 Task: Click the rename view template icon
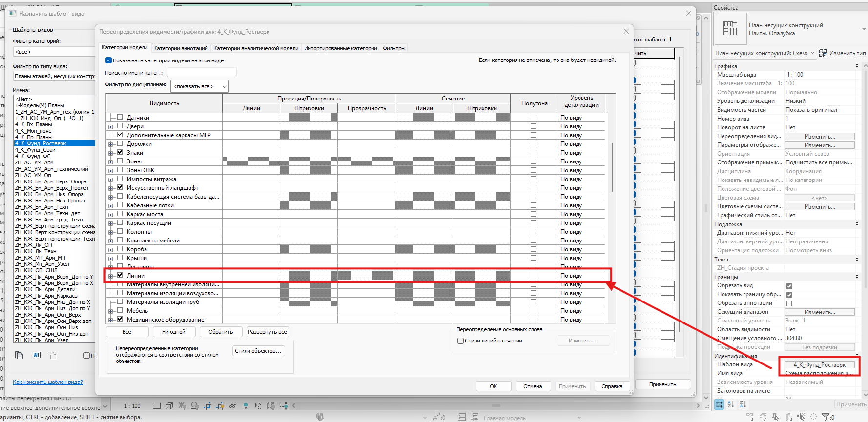click(37, 355)
